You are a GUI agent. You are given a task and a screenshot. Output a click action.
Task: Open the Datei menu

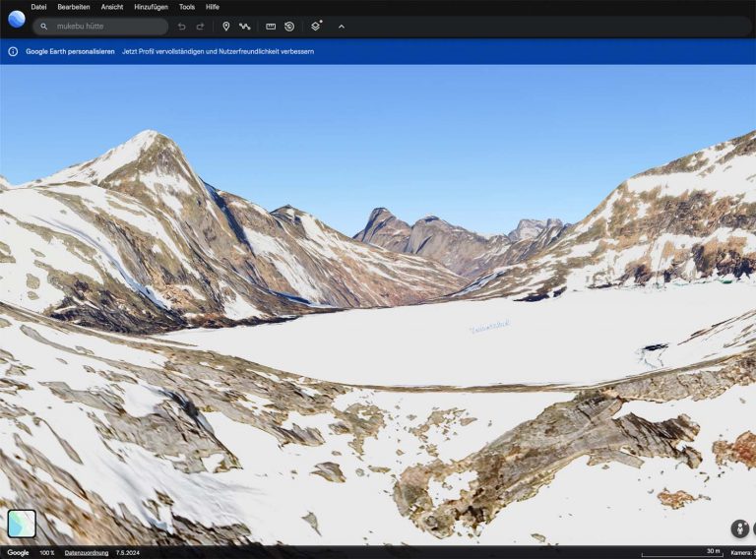[38, 7]
